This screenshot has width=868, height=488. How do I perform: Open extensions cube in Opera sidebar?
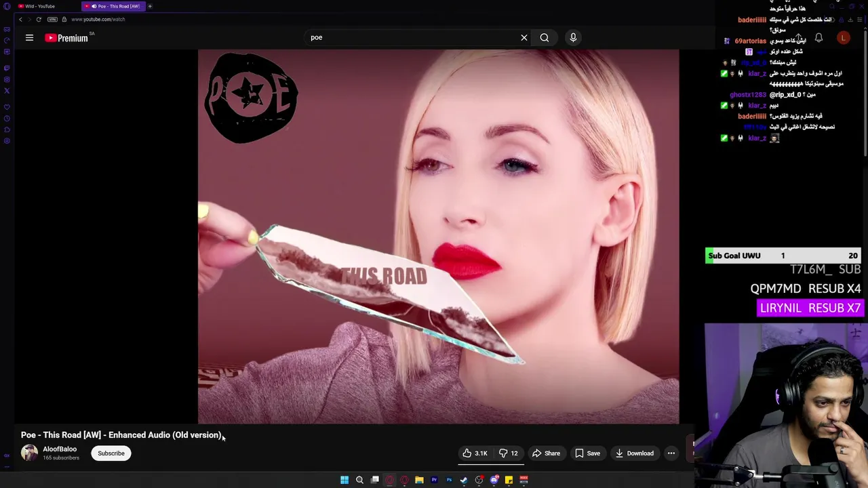pos(7,129)
